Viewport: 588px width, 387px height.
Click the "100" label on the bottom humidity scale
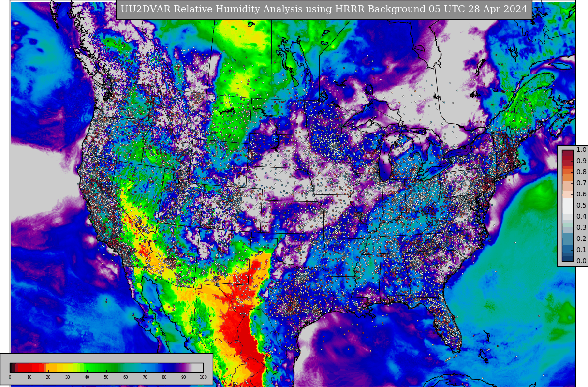(203, 377)
